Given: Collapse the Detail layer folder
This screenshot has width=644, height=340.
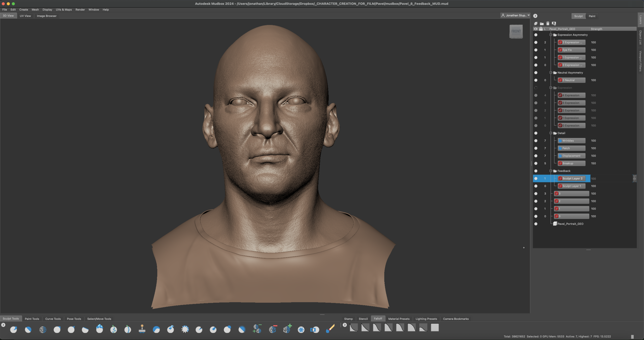Looking at the screenshot, I should [x=551, y=133].
